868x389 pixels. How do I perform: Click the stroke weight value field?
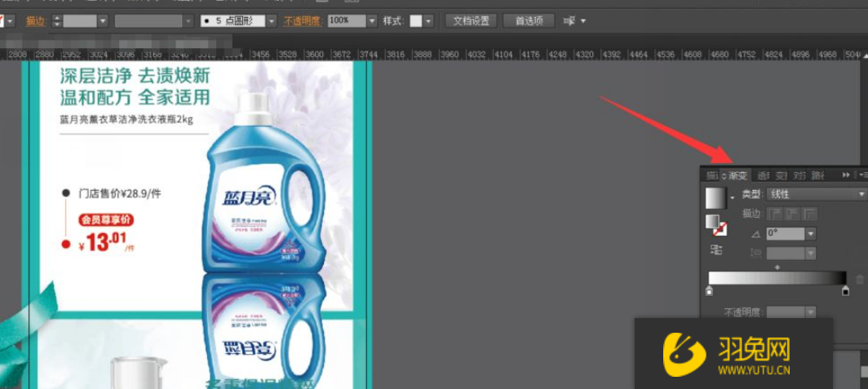[80, 21]
